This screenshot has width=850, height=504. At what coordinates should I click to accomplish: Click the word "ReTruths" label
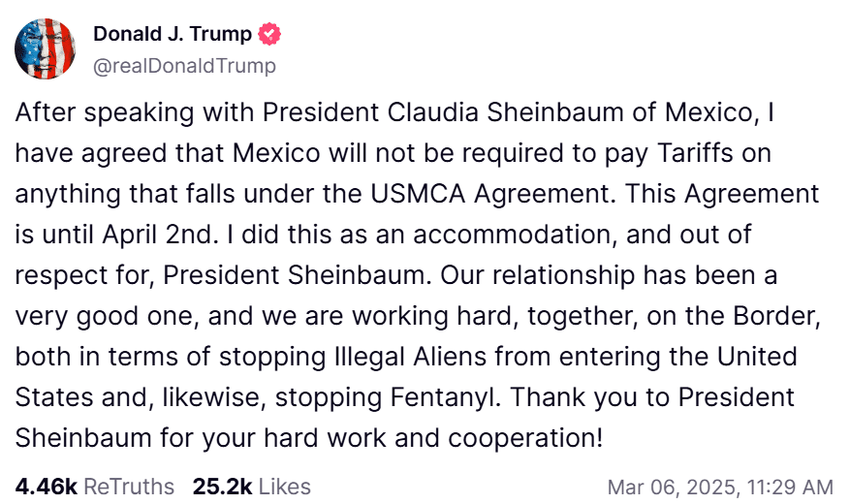click(x=129, y=487)
